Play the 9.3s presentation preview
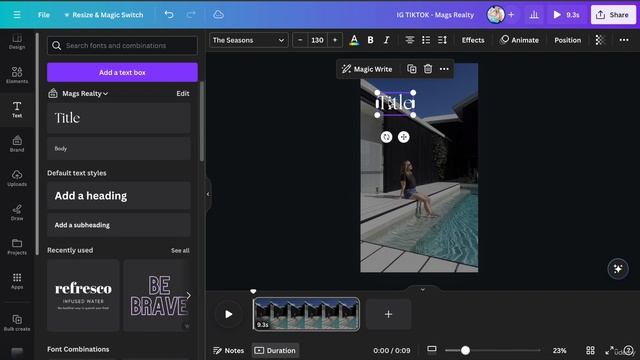Image resolution: width=640 pixels, height=360 pixels. click(567, 15)
